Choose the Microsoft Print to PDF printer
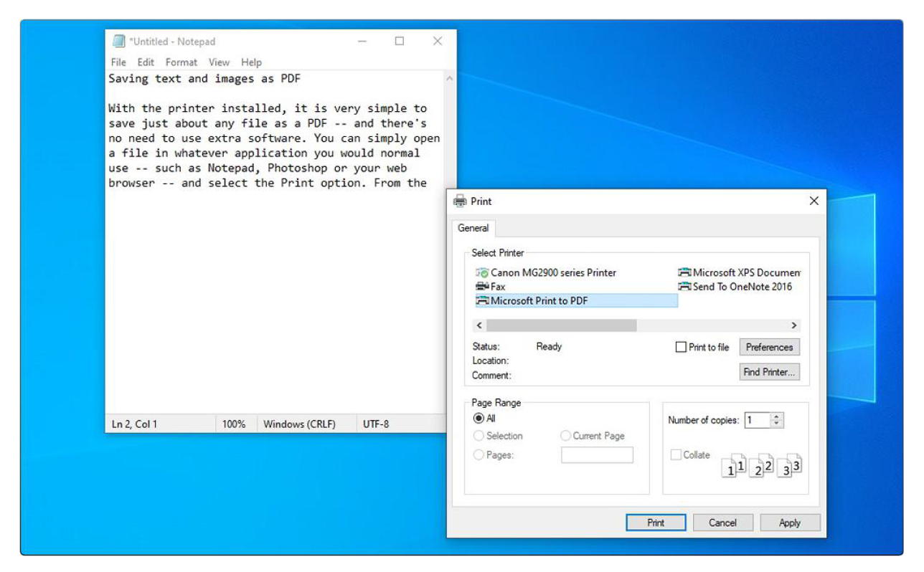Viewport: 924px width, 572px height. 538,301
